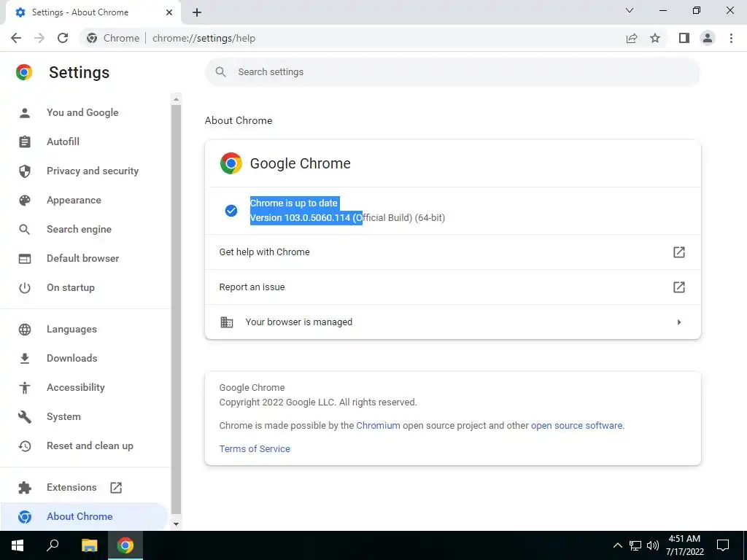This screenshot has width=747, height=560.
Task: Click Accessibility label in sidebar
Action: tap(76, 388)
